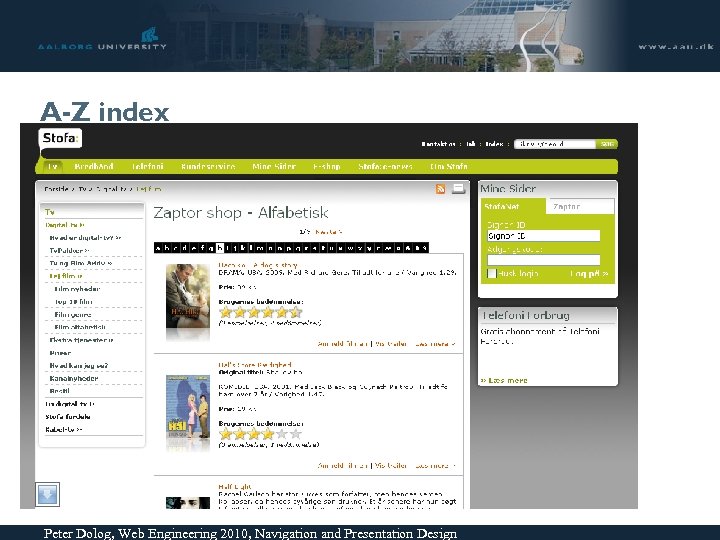Click the blue download arrow icon
The height and width of the screenshot is (540, 720).
[x=48, y=495]
